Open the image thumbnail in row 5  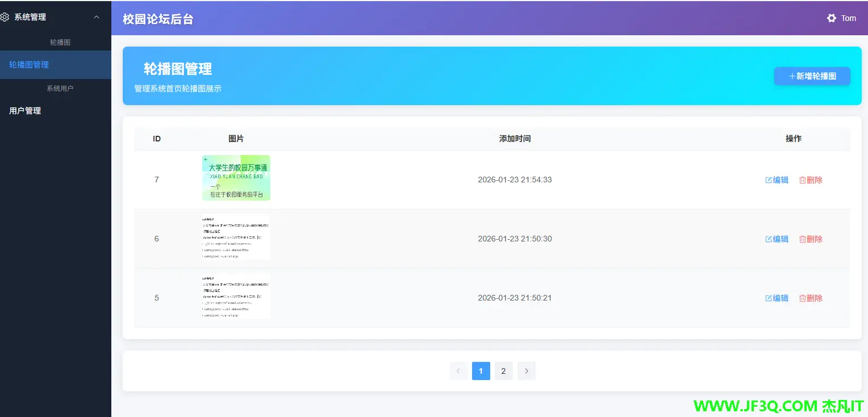click(236, 296)
